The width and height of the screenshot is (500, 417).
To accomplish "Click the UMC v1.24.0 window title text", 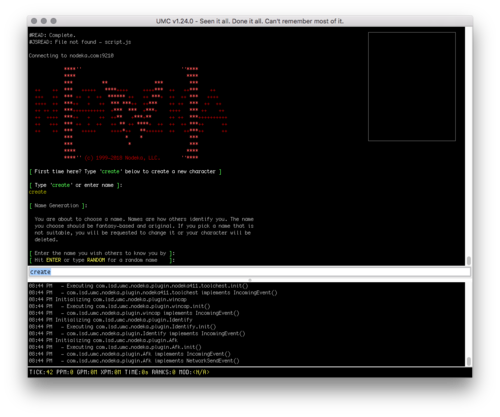I will coord(250,21).
